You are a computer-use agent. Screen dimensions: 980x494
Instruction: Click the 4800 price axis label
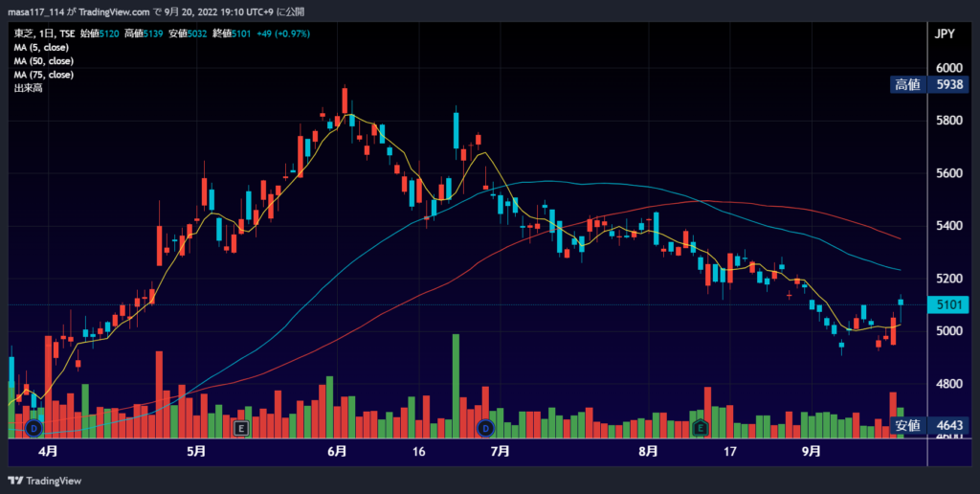pos(948,383)
